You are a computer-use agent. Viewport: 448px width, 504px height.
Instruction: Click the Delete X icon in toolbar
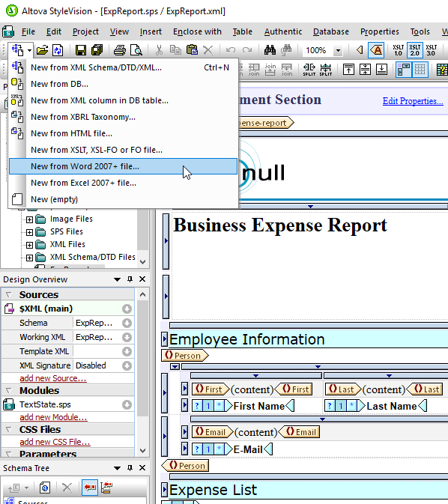(x=208, y=50)
